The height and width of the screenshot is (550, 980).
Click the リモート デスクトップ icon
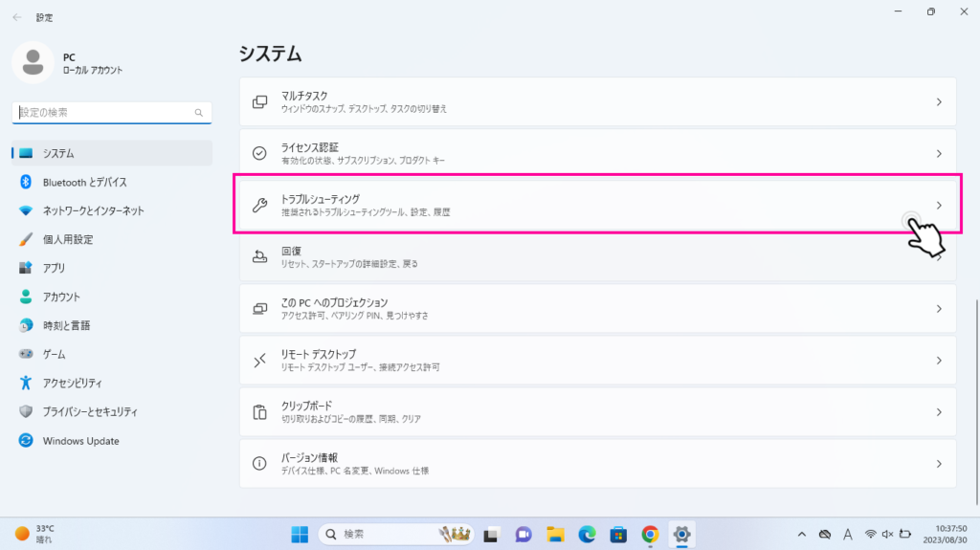pyautogui.click(x=259, y=361)
